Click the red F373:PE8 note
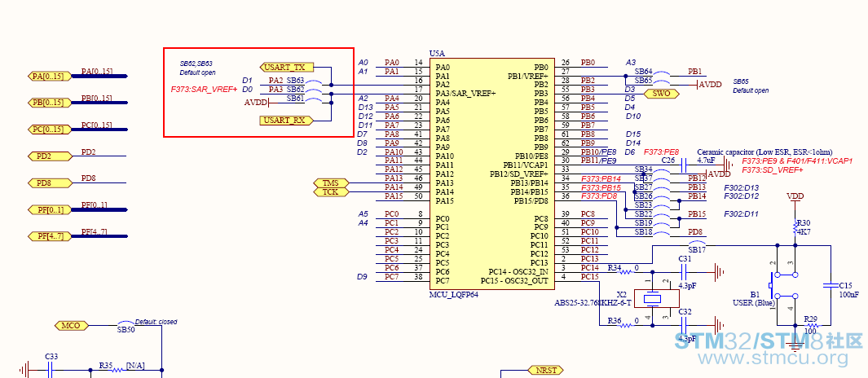 pyautogui.click(x=662, y=152)
